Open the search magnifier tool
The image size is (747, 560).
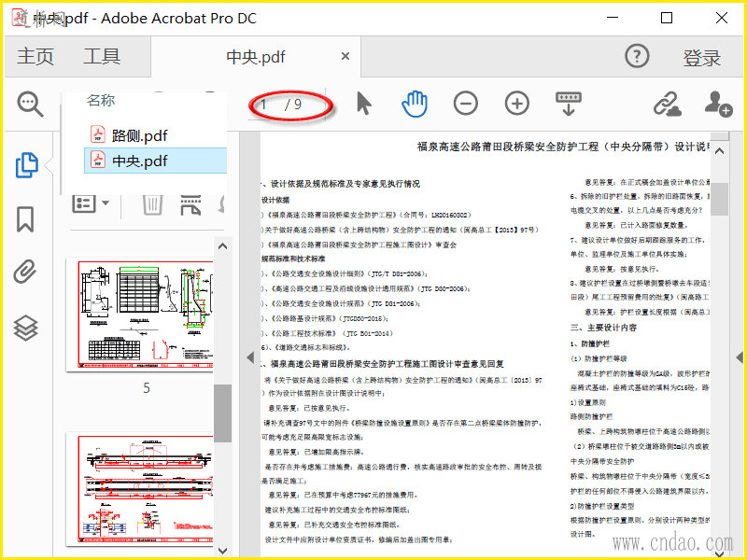31,104
